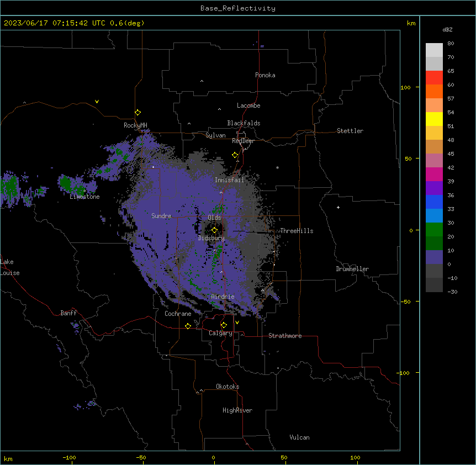Viewport: 476px width, 465px height.
Task: Click the Limestone label on map
Action: (84, 197)
